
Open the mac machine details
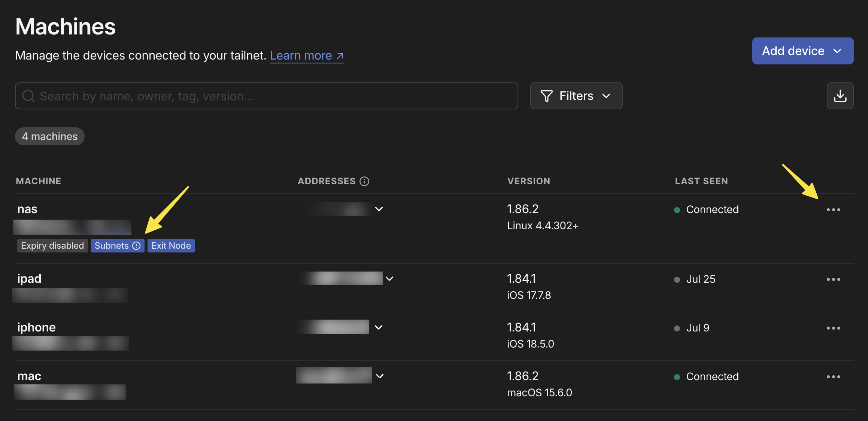pyautogui.click(x=29, y=376)
